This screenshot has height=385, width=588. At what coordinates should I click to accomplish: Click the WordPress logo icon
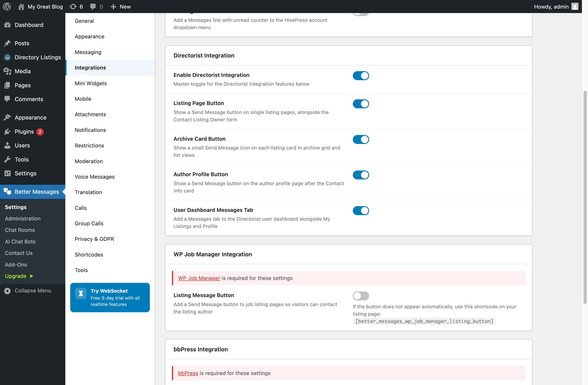[7, 6]
